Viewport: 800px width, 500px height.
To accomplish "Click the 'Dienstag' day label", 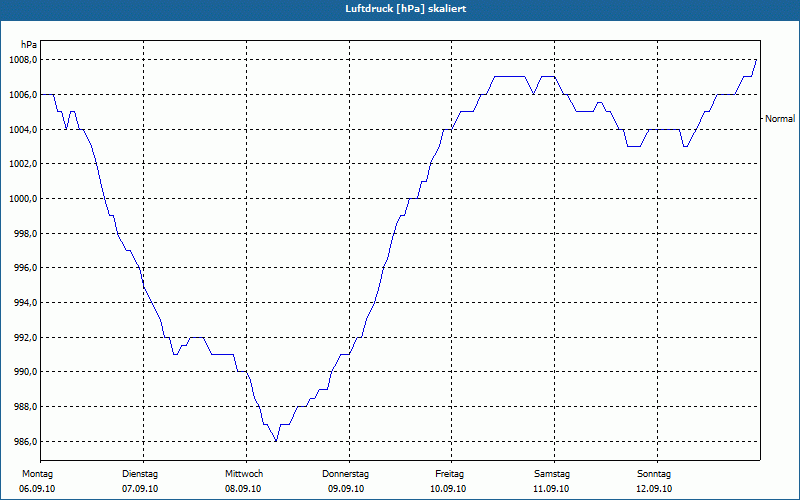I will point(140,474).
